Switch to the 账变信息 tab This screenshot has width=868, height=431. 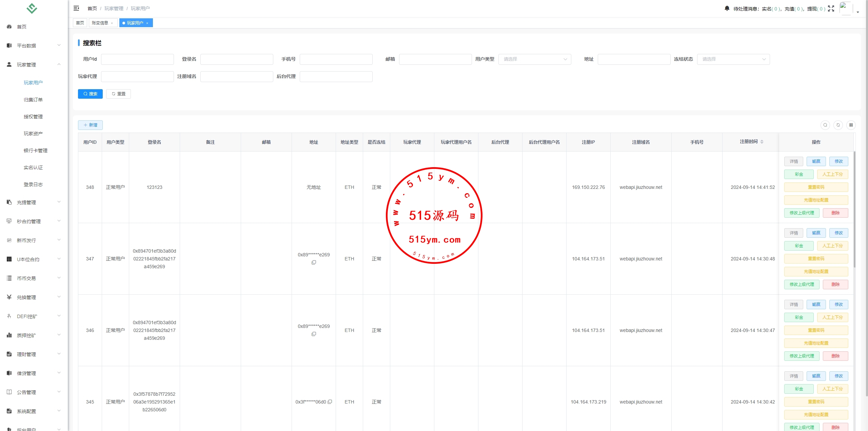(x=100, y=23)
